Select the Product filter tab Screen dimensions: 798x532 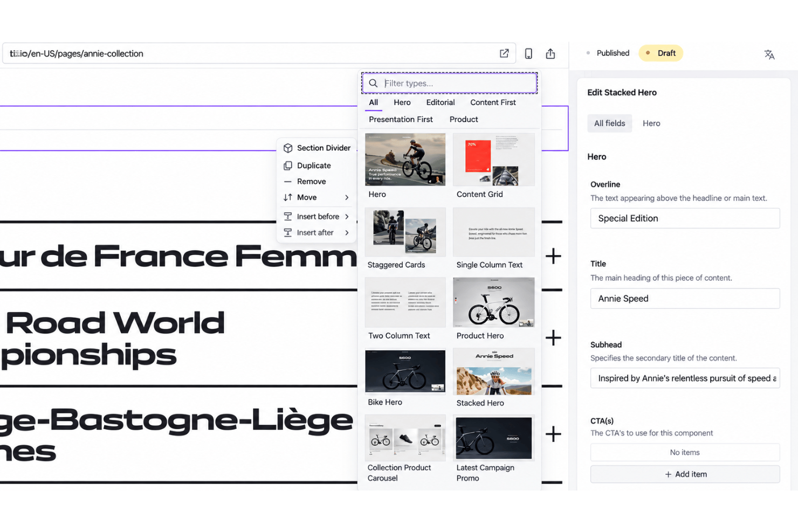pyautogui.click(x=464, y=119)
